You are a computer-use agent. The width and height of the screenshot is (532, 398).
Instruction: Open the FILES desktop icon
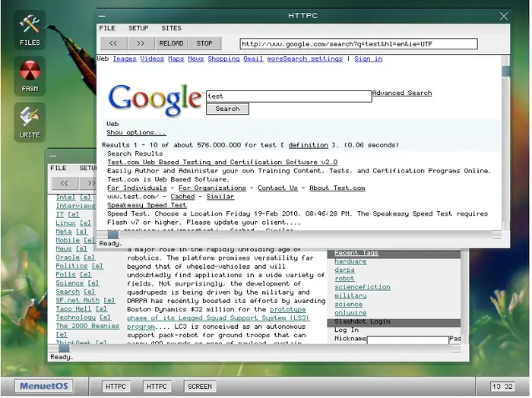(30, 30)
